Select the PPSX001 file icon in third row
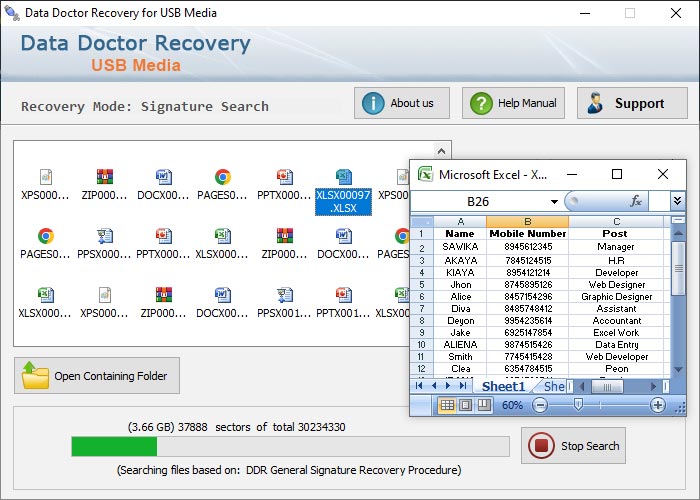Viewport: 700px width, 500px height. pyautogui.click(x=284, y=295)
